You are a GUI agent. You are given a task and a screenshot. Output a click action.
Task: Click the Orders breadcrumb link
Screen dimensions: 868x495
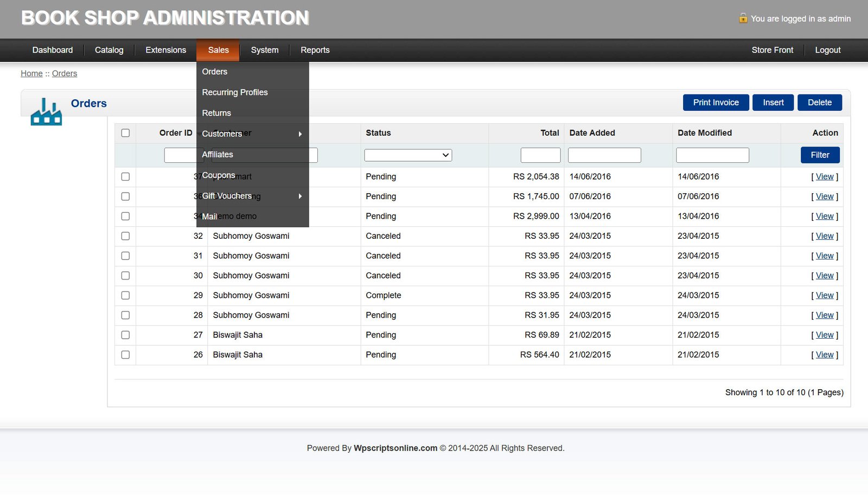65,73
